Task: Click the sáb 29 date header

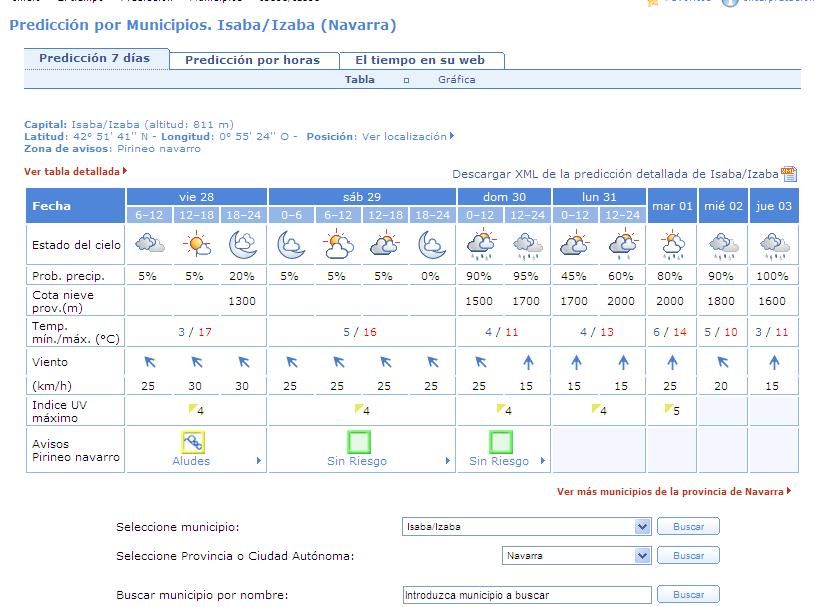Action: pyautogui.click(x=362, y=197)
